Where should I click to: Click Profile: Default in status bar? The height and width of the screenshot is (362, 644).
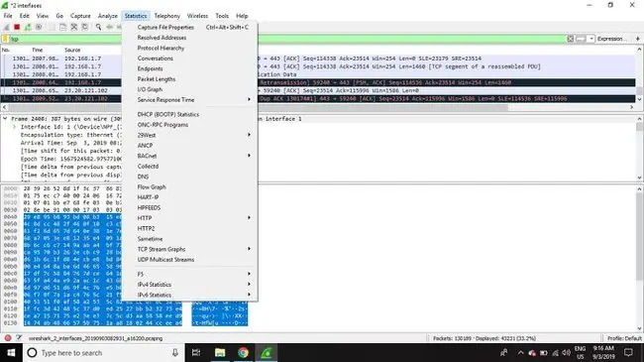click(624, 338)
